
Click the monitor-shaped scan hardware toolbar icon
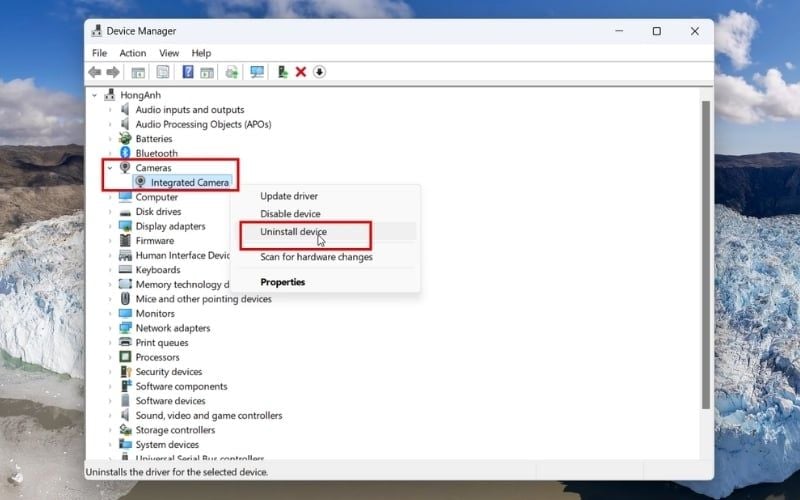click(x=257, y=72)
